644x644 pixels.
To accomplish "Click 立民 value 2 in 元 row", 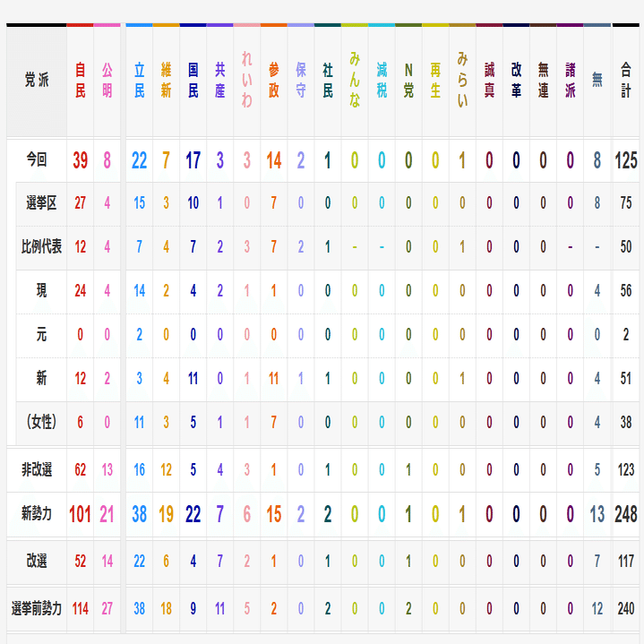I will [x=139, y=335].
